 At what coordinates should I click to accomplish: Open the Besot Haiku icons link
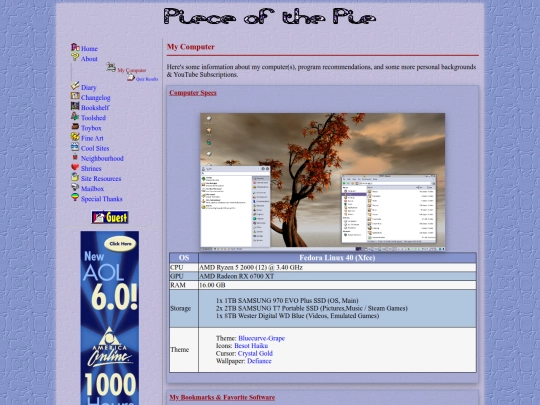click(251, 346)
